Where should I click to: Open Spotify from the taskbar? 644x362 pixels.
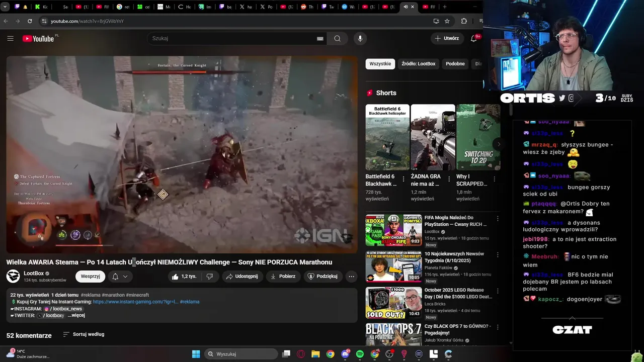[360, 354]
